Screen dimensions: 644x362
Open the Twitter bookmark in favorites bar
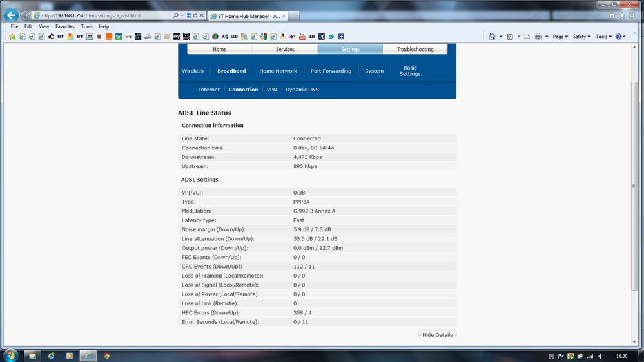coord(331,37)
